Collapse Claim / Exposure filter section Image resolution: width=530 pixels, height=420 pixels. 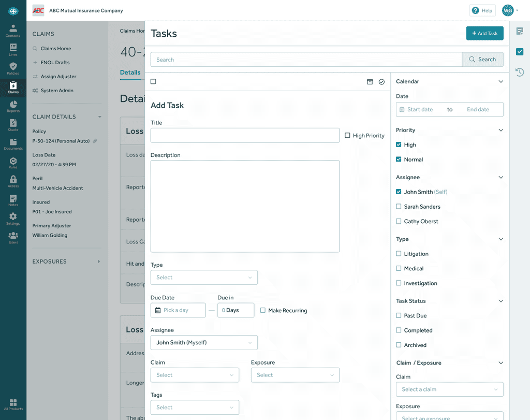(501, 363)
